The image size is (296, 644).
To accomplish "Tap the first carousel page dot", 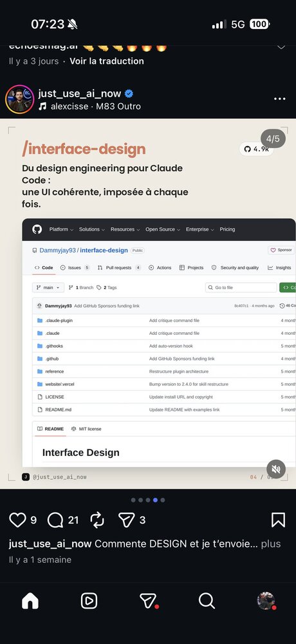I will click(133, 500).
